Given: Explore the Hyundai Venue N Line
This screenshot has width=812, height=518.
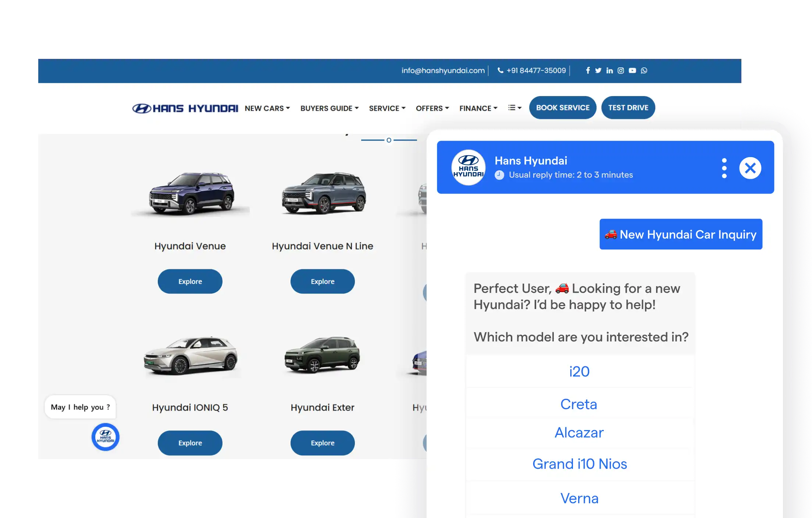Looking at the screenshot, I should [x=323, y=281].
